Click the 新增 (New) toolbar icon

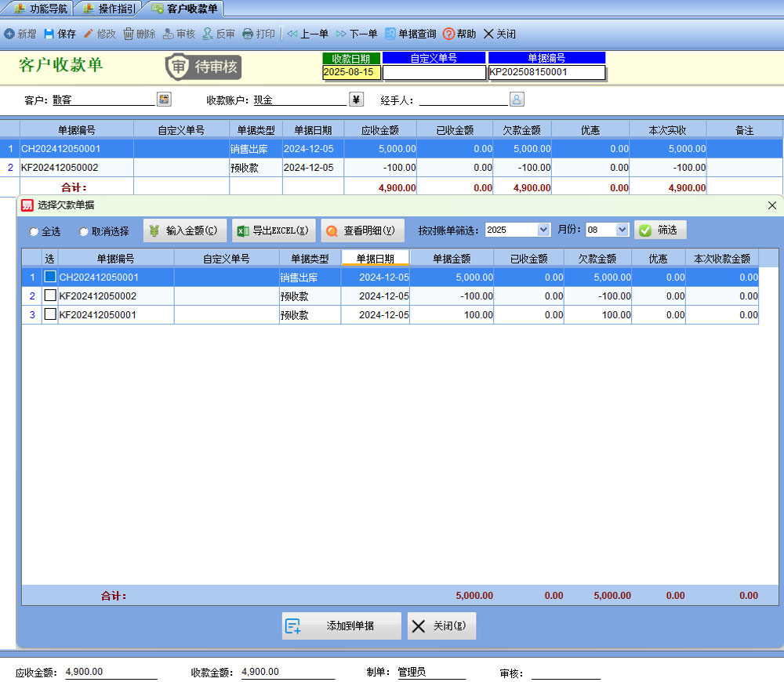[x=9, y=34]
